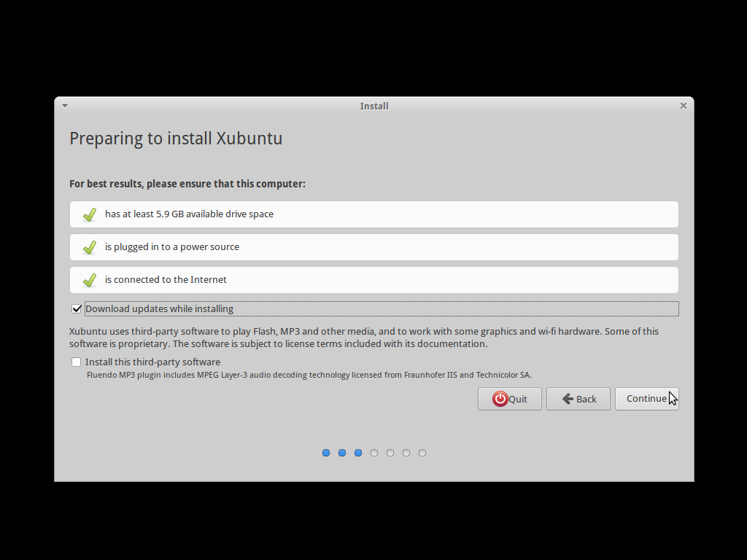
Task: Click the first filled progress dot
Action: pos(326,453)
